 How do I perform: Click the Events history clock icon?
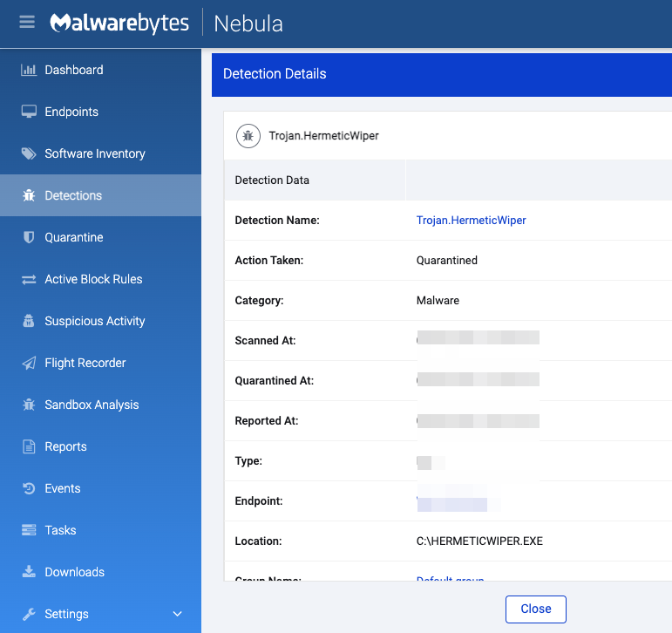tap(29, 488)
